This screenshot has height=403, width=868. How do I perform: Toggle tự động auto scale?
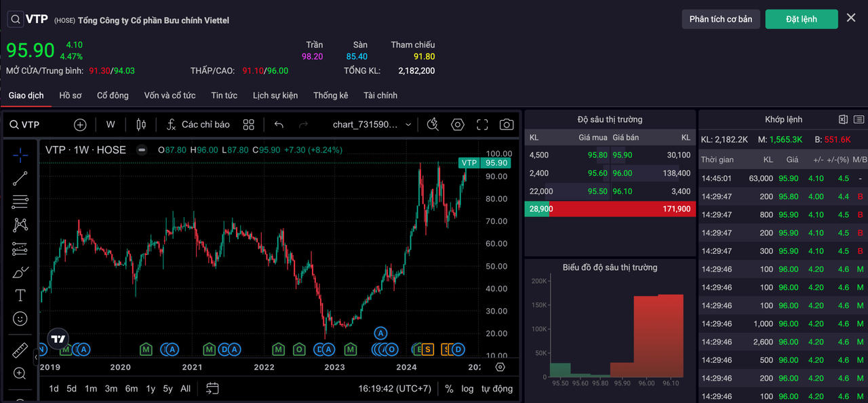coord(497,389)
